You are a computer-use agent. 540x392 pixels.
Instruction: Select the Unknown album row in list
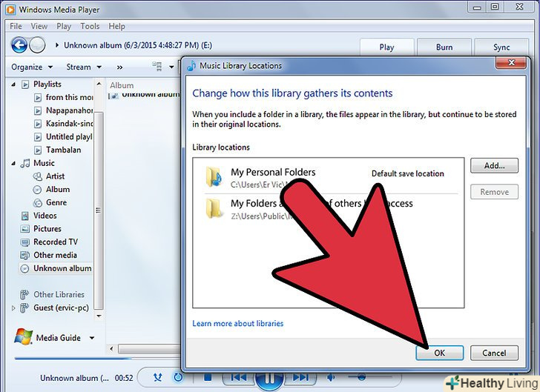(145, 95)
